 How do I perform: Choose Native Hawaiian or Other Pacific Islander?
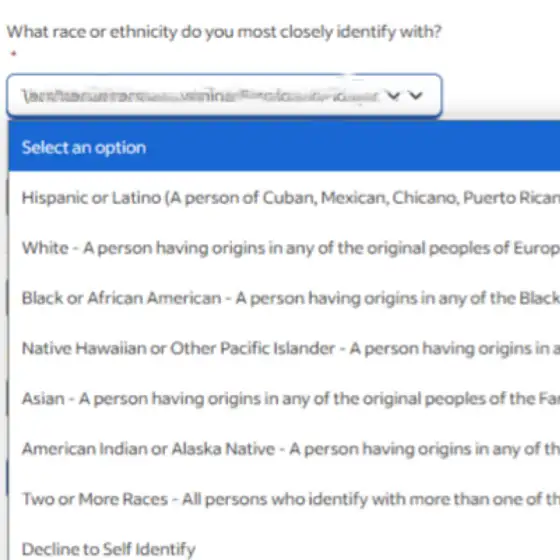[284, 348]
